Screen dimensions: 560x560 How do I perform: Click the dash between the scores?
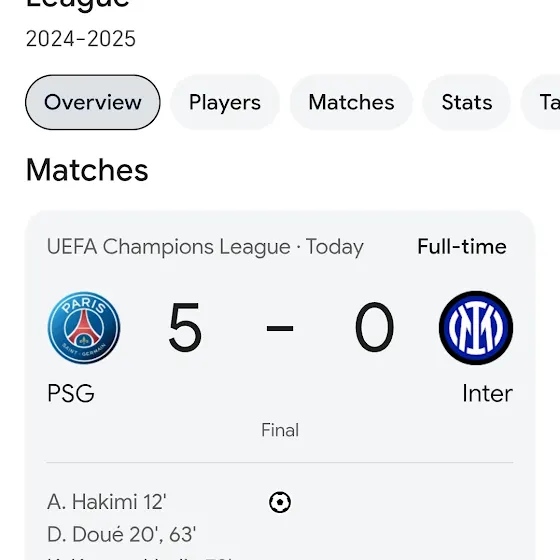pyautogui.click(x=280, y=328)
